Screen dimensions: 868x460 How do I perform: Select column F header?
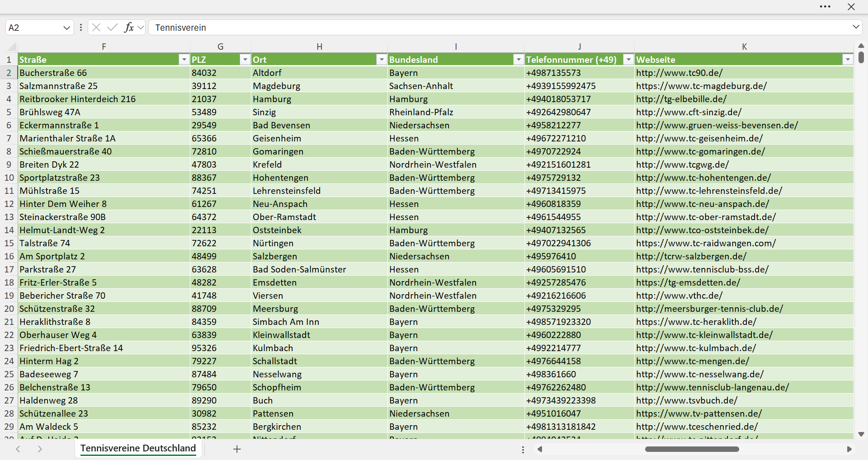[x=104, y=47]
